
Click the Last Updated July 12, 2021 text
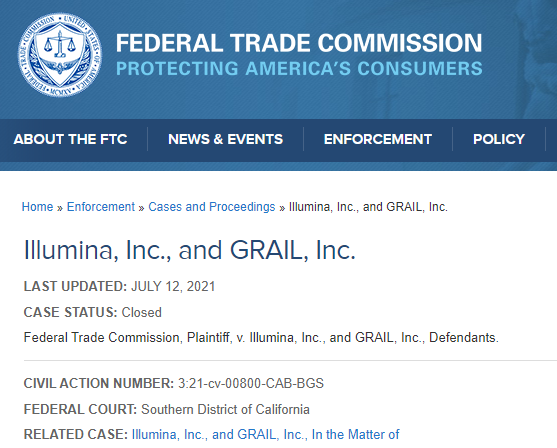(x=119, y=286)
